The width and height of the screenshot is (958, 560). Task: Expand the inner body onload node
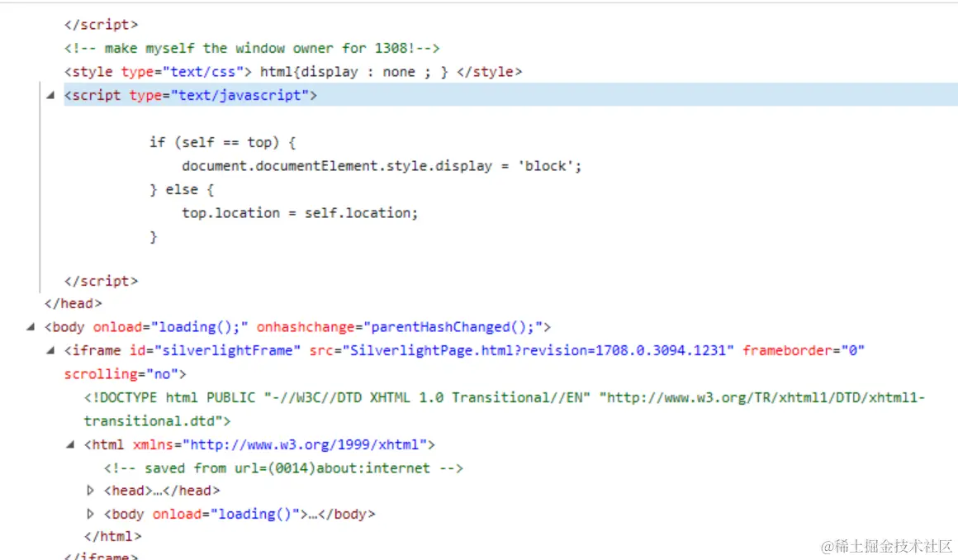90,514
